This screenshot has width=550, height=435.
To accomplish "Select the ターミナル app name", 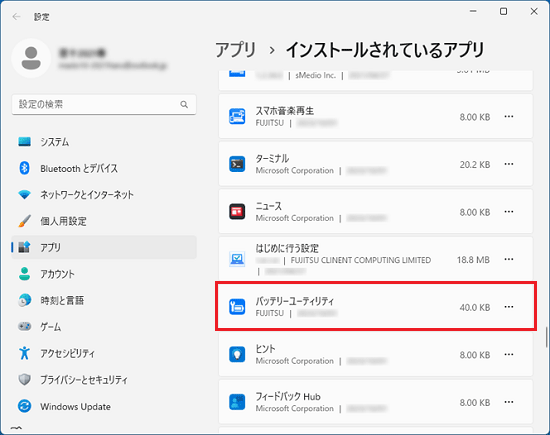I will click(272, 159).
